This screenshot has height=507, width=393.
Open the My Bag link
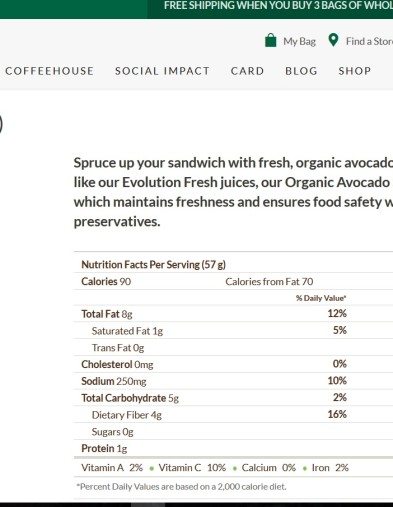click(x=299, y=41)
